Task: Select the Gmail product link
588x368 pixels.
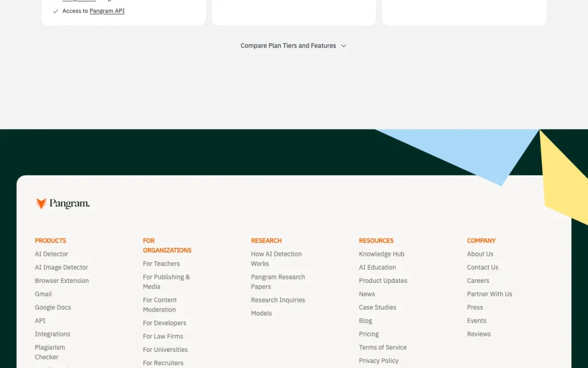Action: click(43, 294)
